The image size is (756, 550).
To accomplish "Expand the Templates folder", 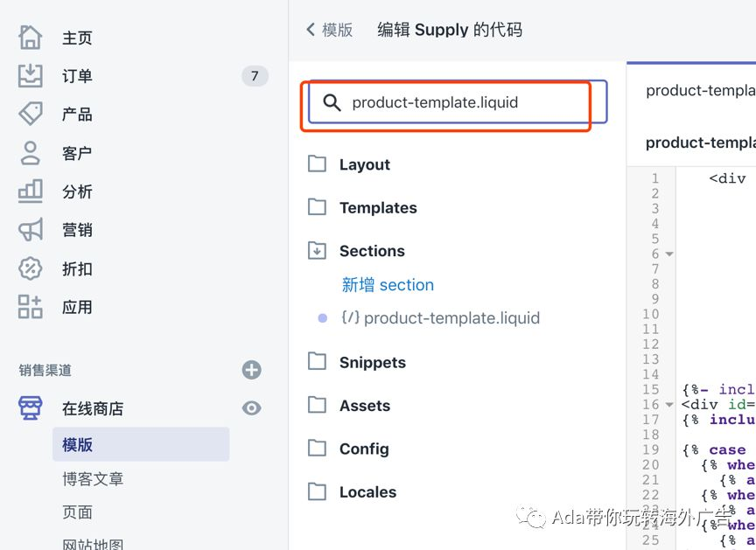I will 362,207.
